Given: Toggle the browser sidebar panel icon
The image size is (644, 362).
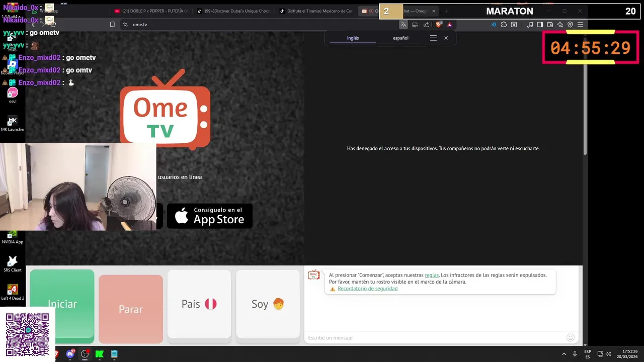Looking at the screenshot, I should click(x=540, y=25).
